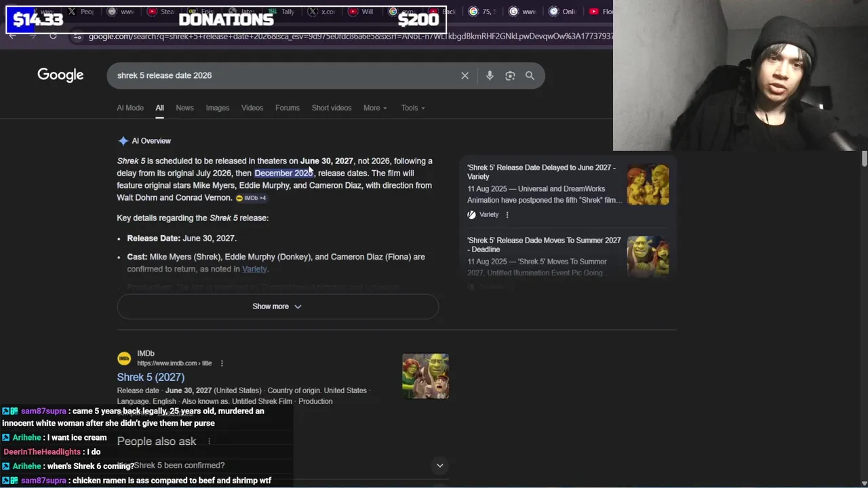Switch to the Images results tab
Screen dimensions: 868x488
218,108
